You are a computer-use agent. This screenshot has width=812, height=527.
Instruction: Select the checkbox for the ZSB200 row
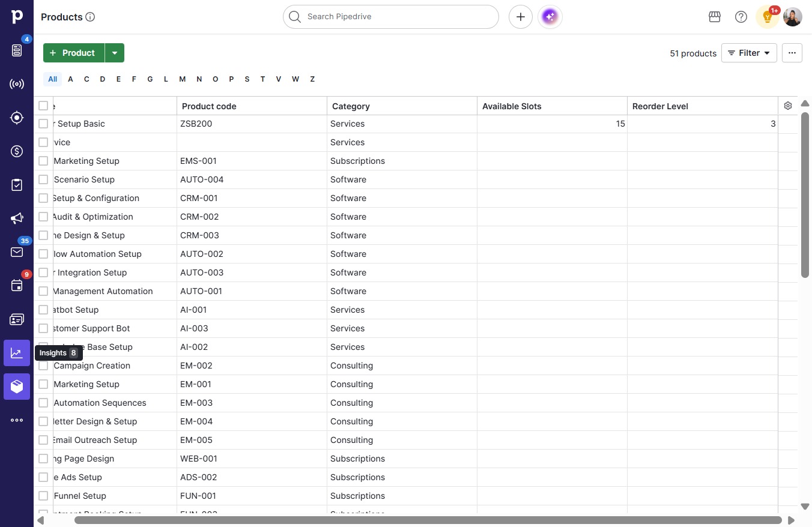tap(43, 124)
